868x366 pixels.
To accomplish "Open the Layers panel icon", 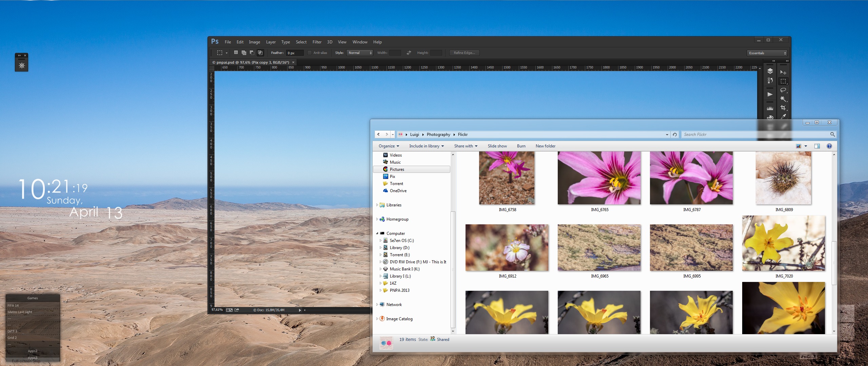I will click(770, 71).
